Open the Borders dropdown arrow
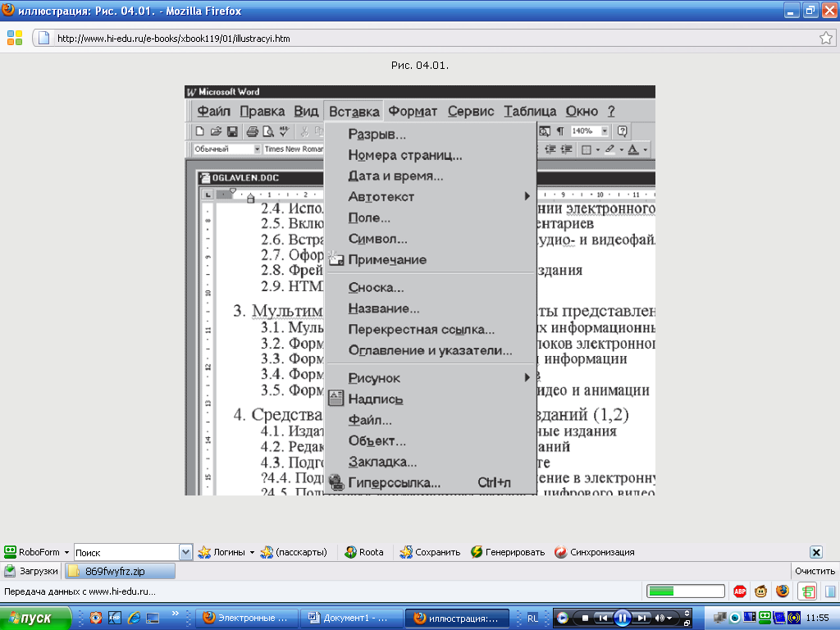The image size is (840, 630). (x=597, y=150)
